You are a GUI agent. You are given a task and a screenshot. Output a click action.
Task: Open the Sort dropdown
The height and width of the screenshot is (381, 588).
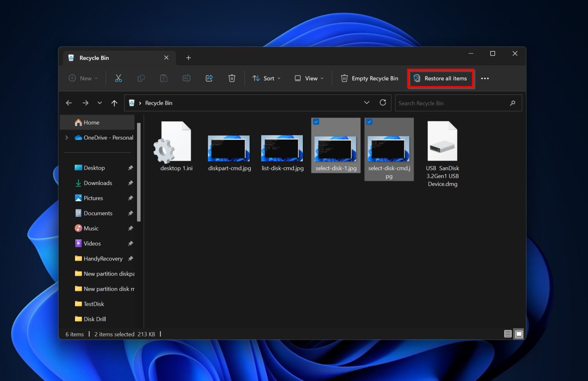(266, 78)
